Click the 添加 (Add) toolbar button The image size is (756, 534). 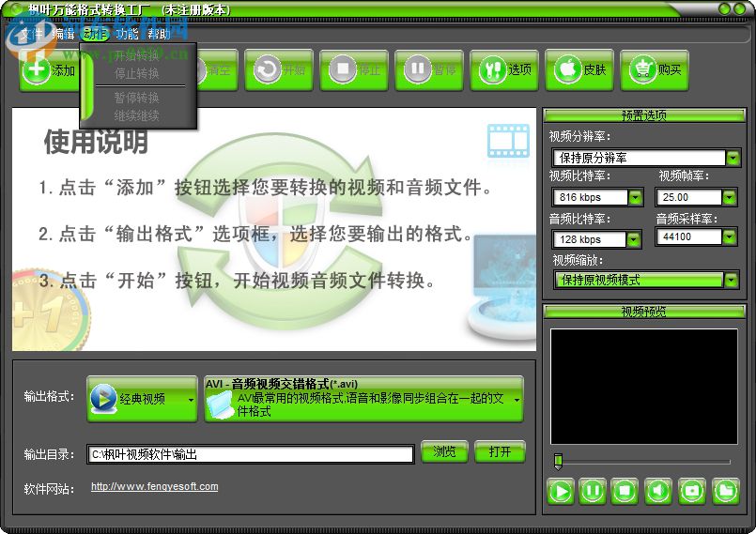[x=50, y=70]
